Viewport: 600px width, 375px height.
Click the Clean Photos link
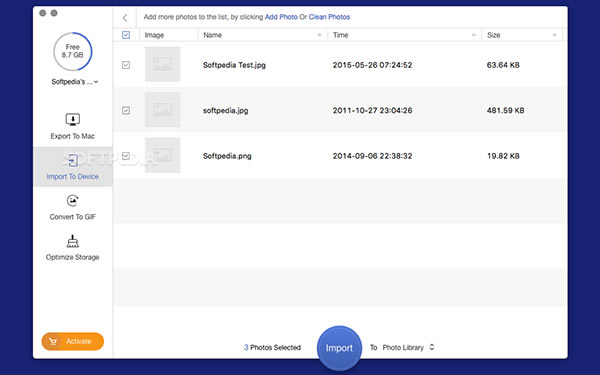click(x=329, y=17)
